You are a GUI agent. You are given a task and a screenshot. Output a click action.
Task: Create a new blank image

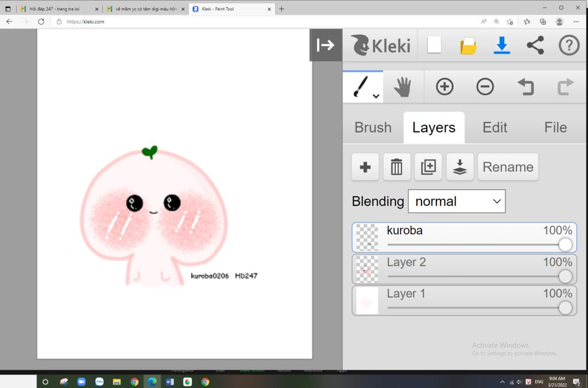(434, 45)
